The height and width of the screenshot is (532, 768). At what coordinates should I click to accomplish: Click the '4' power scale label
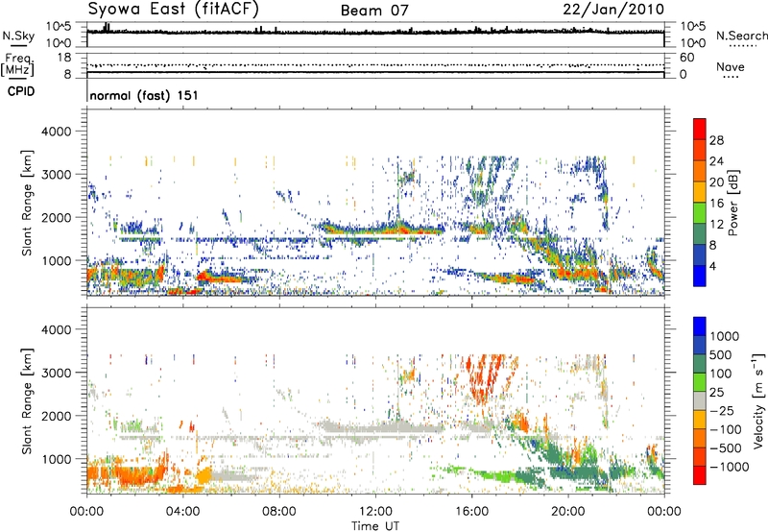tap(712, 266)
